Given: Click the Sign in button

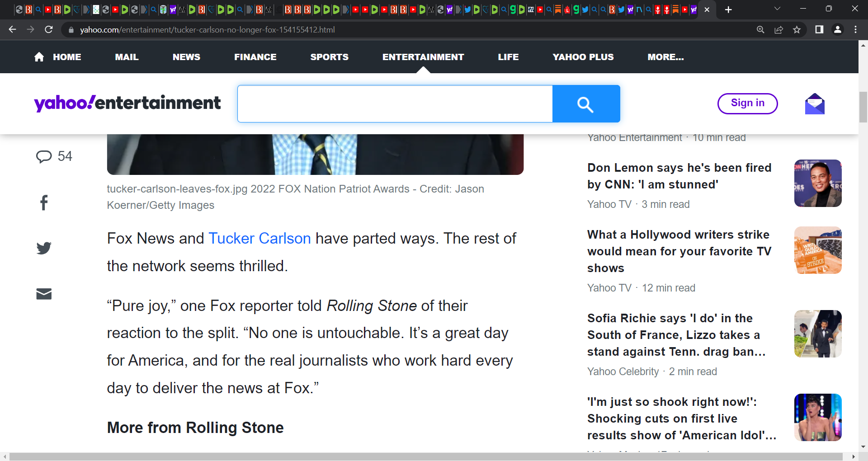Looking at the screenshot, I should coord(747,103).
